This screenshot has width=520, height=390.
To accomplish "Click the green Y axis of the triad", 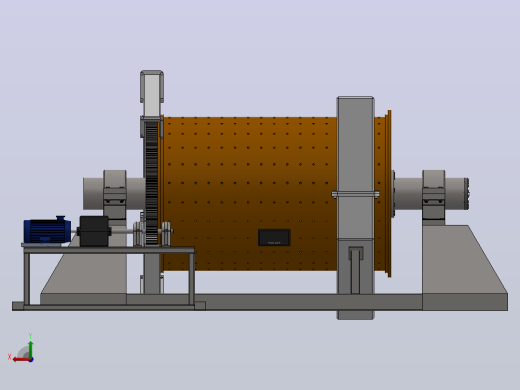I will (31, 349).
